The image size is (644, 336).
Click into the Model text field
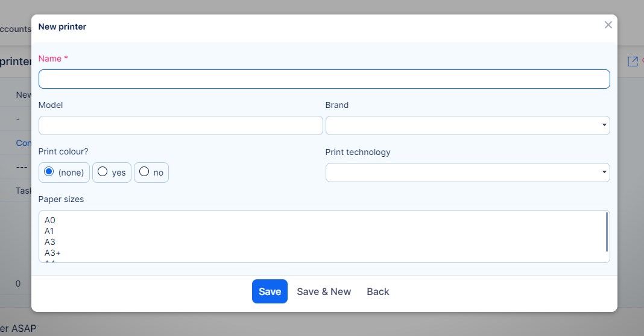(180, 125)
